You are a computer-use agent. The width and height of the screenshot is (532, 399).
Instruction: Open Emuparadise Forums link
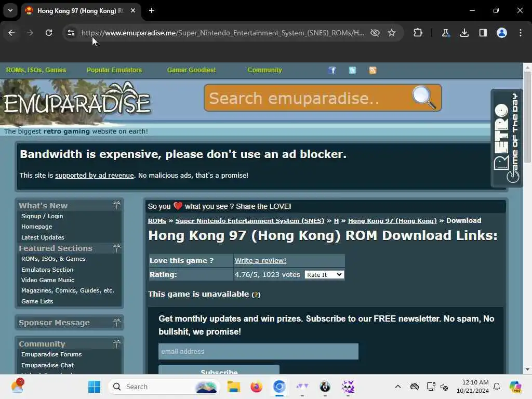(x=51, y=354)
